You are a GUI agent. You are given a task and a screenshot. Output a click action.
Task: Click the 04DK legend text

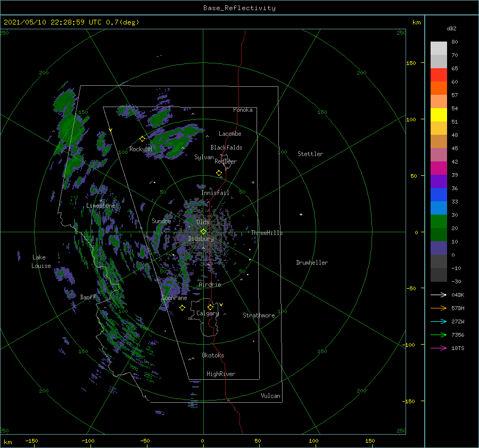coord(458,295)
